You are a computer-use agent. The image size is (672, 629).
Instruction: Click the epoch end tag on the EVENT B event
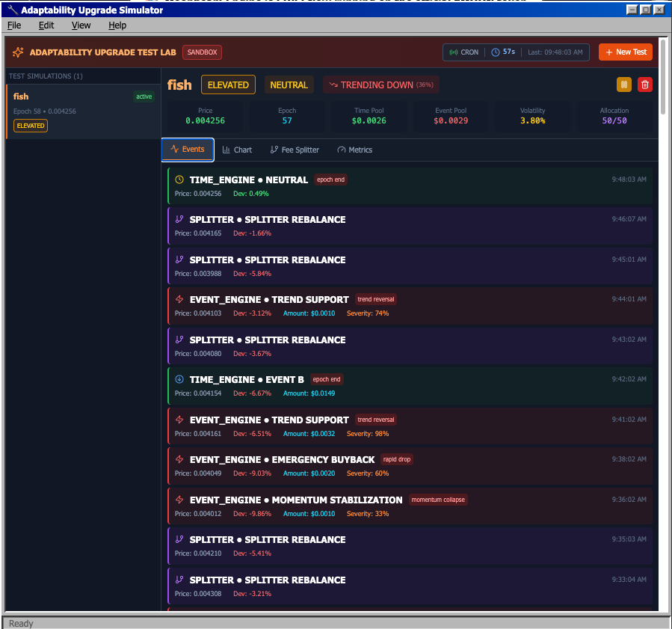pyautogui.click(x=327, y=379)
